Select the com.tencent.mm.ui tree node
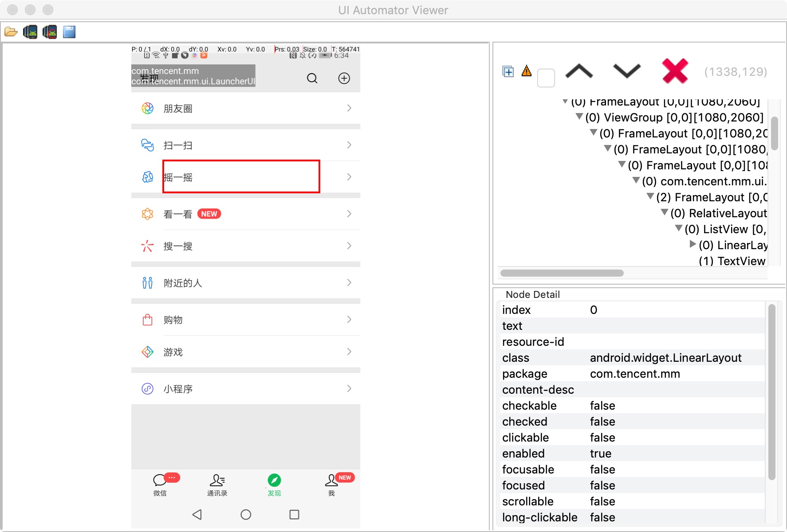This screenshot has height=532, width=787. [x=704, y=181]
